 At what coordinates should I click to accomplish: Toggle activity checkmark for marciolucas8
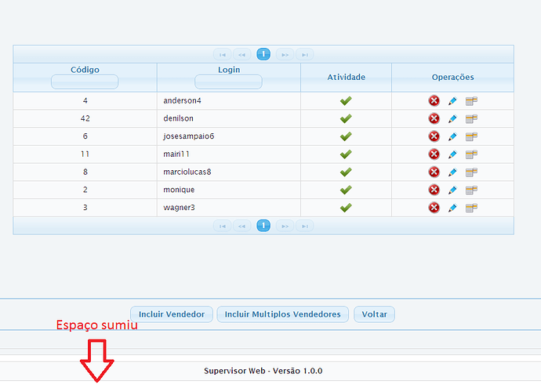click(x=346, y=172)
